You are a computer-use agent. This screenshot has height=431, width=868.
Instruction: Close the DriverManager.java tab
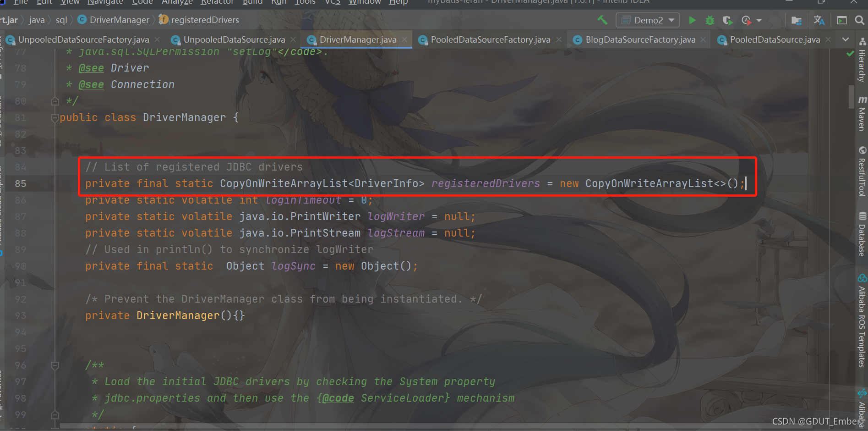404,40
